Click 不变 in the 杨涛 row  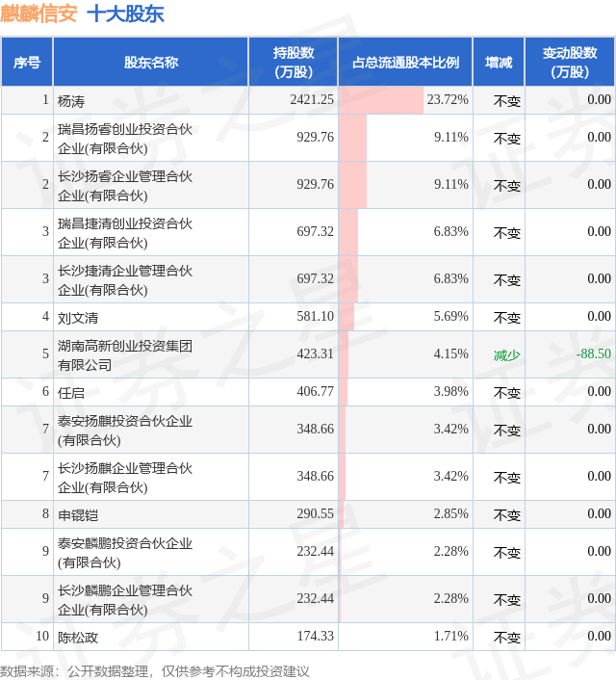tap(507, 101)
